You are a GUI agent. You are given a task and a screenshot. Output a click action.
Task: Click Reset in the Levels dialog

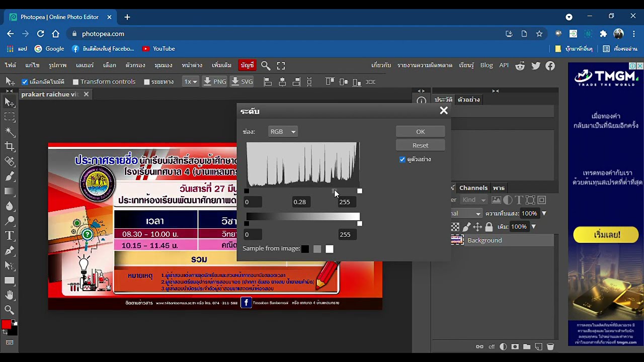pyautogui.click(x=421, y=145)
